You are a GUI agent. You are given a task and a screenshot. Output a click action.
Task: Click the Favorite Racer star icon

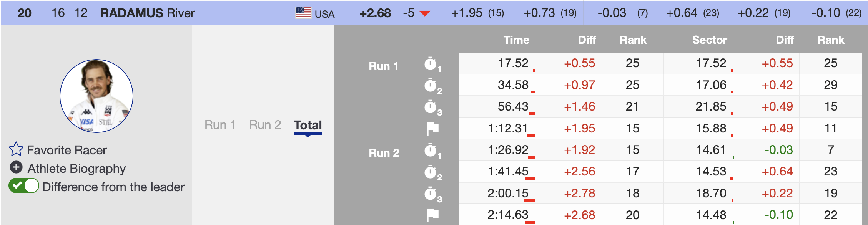click(16, 149)
